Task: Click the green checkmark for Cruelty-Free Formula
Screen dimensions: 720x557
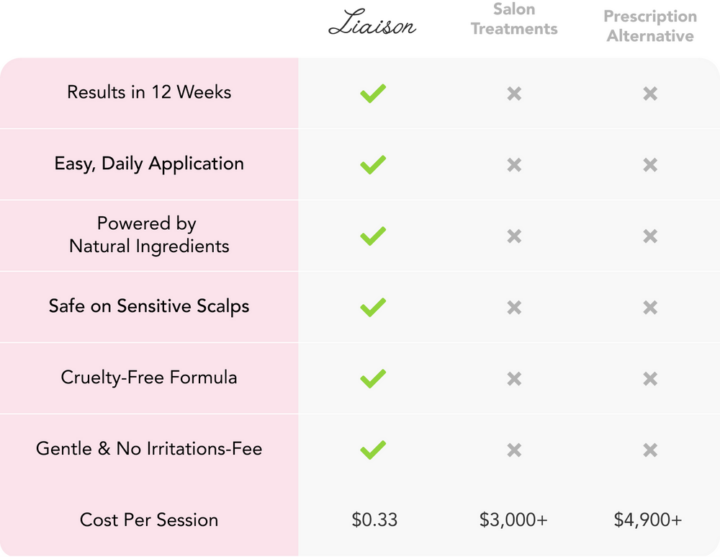Action: click(373, 378)
